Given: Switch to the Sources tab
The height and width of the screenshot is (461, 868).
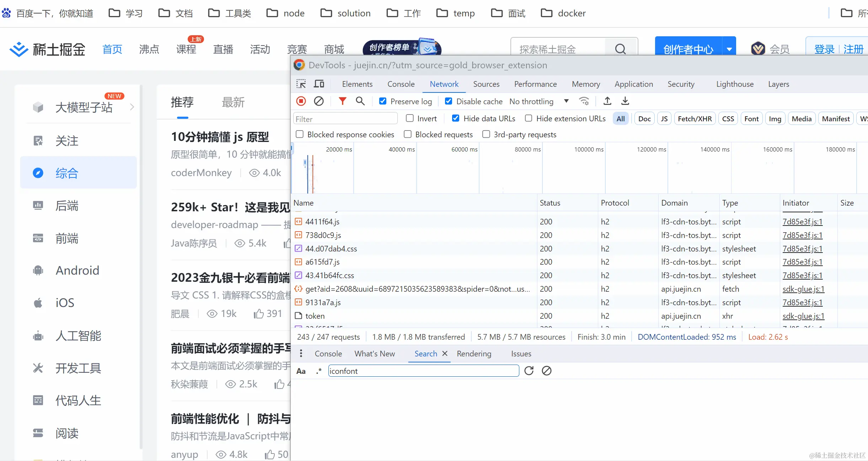Looking at the screenshot, I should [486, 84].
